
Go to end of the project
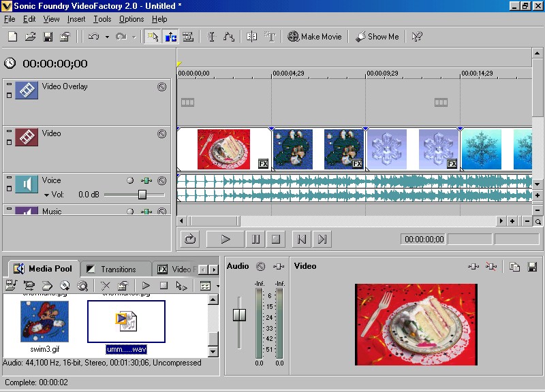(x=322, y=239)
